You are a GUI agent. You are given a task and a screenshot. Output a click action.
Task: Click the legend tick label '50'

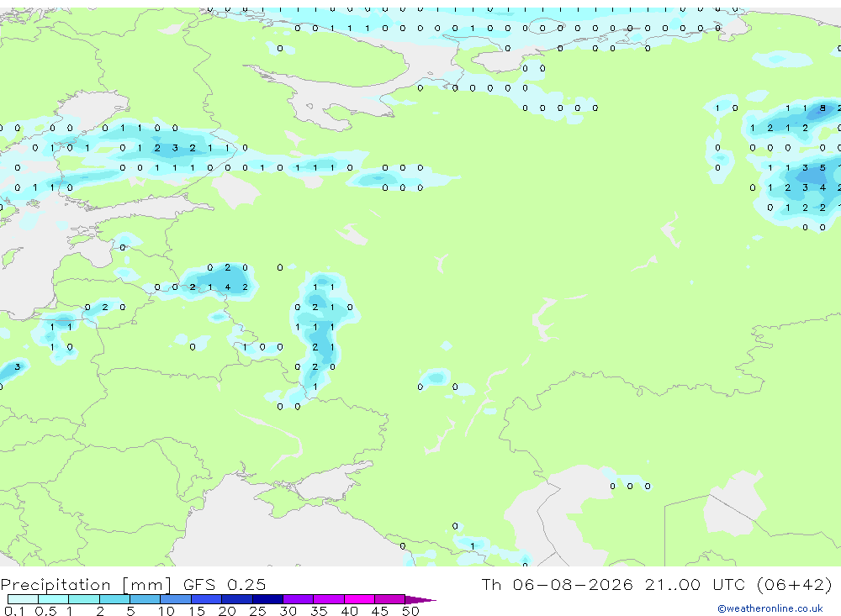[411, 611]
